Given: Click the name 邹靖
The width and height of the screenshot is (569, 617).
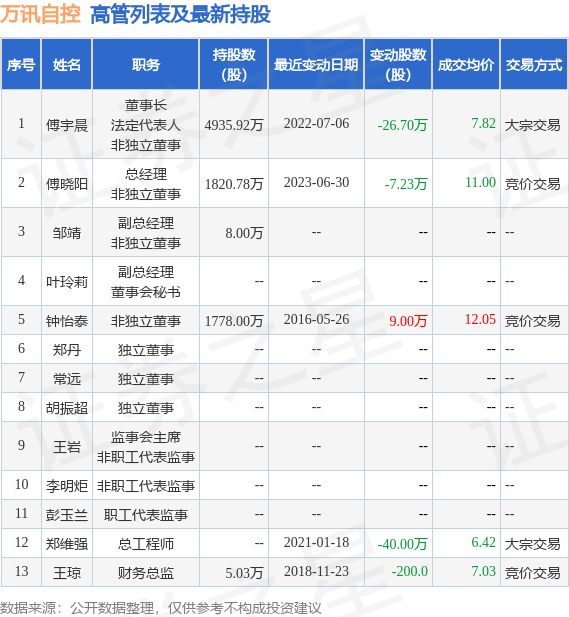Looking at the screenshot, I should click(67, 233).
